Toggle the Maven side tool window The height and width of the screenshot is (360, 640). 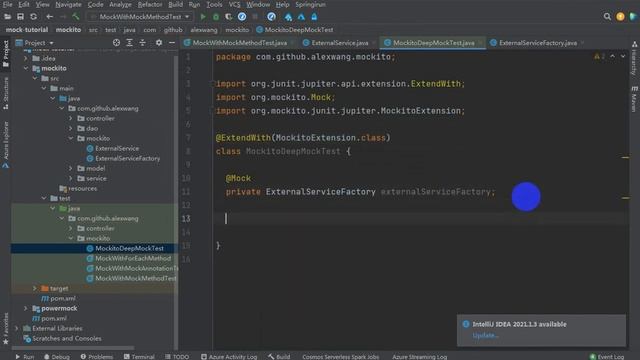634,99
